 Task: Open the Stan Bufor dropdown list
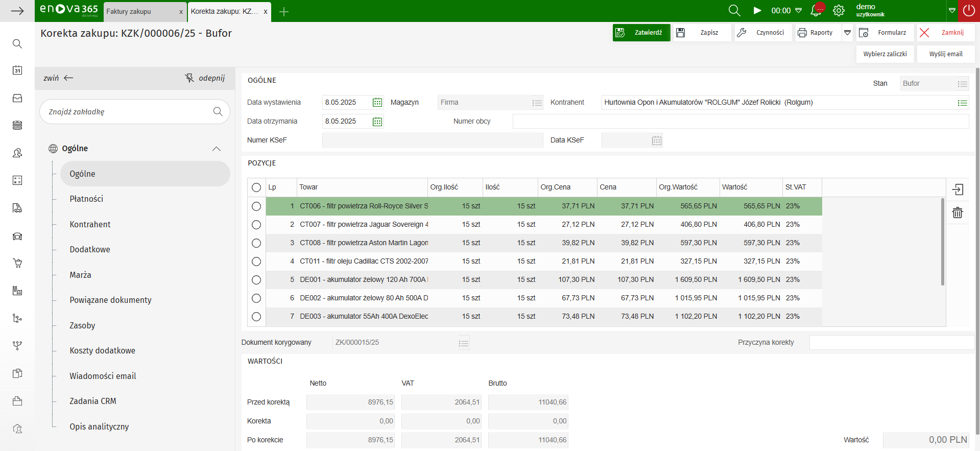962,84
